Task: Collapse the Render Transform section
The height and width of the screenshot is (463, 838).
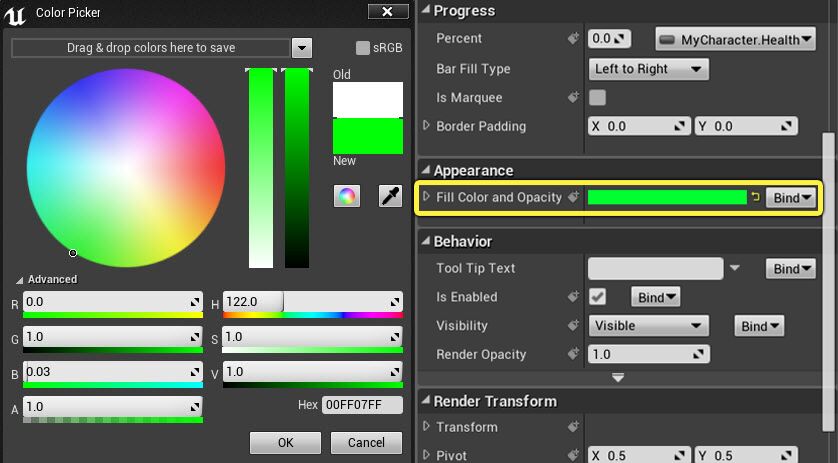Action: coord(425,400)
